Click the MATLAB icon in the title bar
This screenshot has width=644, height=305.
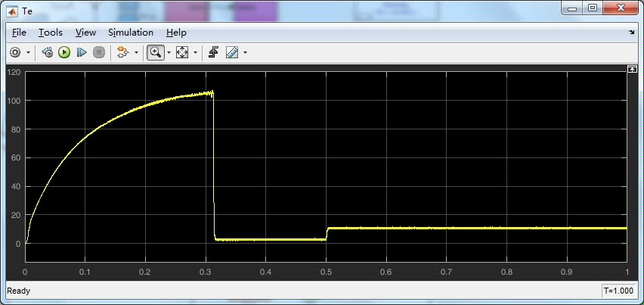(x=13, y=11)
